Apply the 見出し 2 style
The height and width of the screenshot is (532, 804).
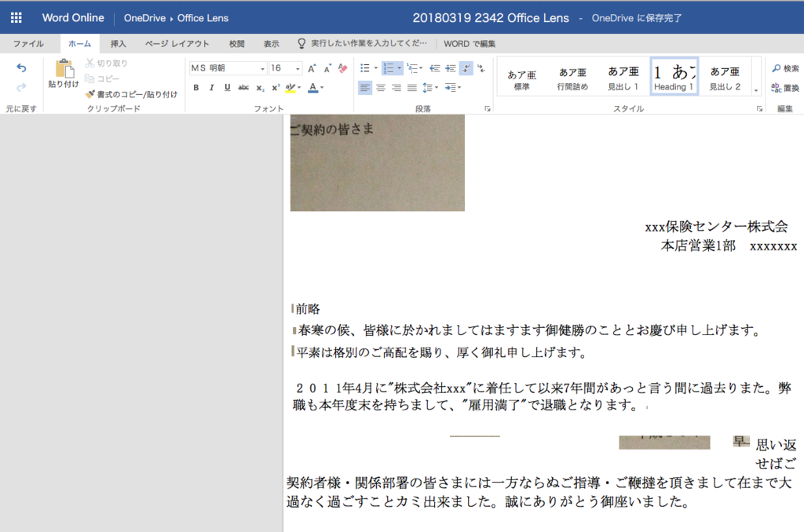725,77
